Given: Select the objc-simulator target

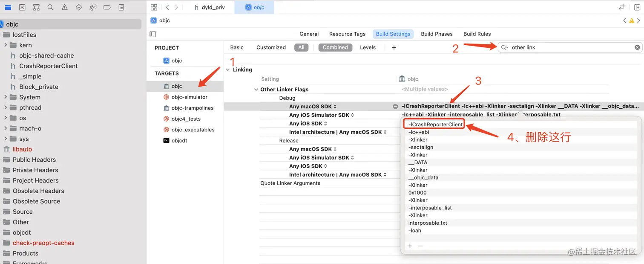Looking at the screenshot, I should [189, 97].
